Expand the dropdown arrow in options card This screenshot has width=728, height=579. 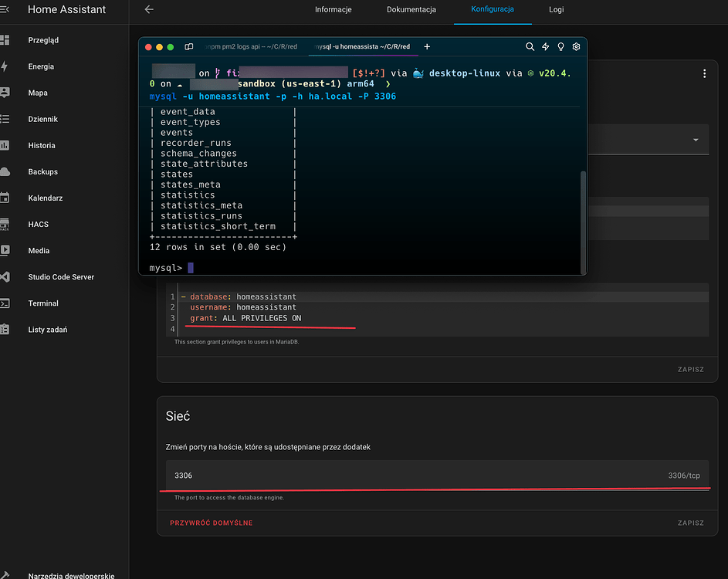[x=696, y=140]
